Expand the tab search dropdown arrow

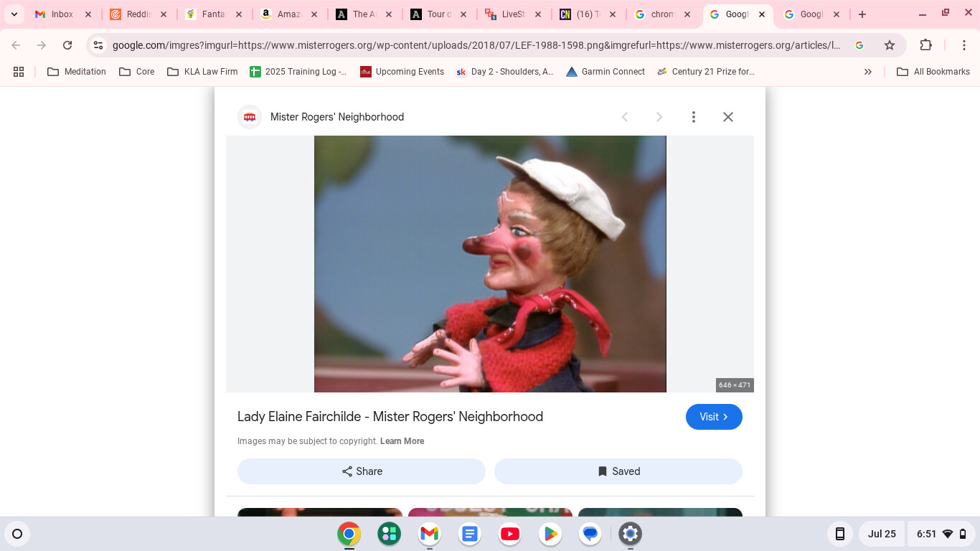point(14,14)
